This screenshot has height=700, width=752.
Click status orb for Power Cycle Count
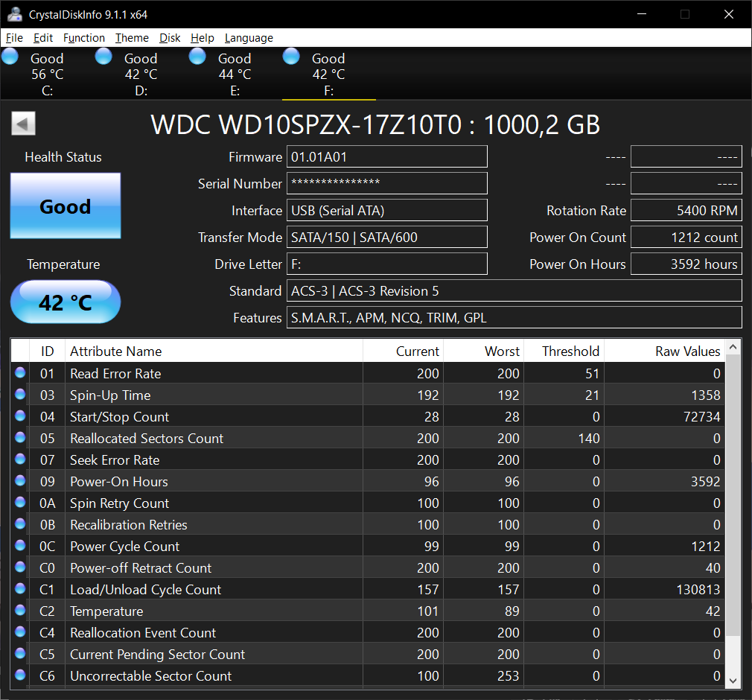coord(20,546)
